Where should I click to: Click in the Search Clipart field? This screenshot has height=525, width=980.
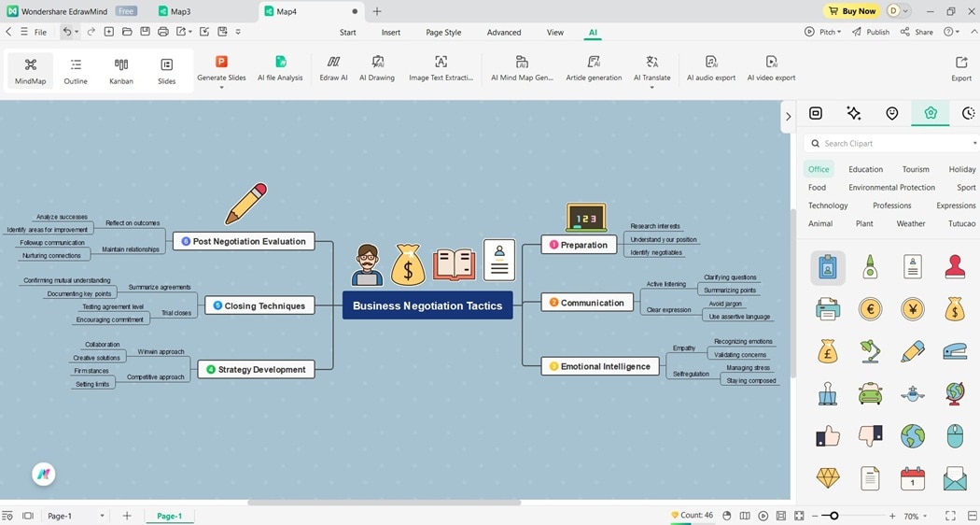pos(890,143)
